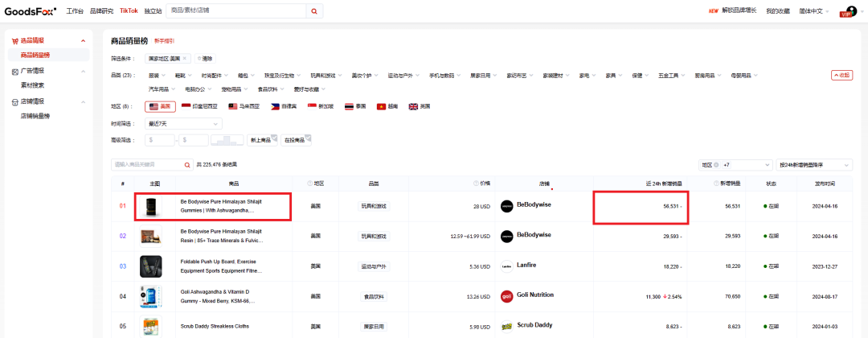The height and width of the screenshot is (338, 868).
Task: Collapse the 广告情报 sidebar section
Action: pos(83,72)
